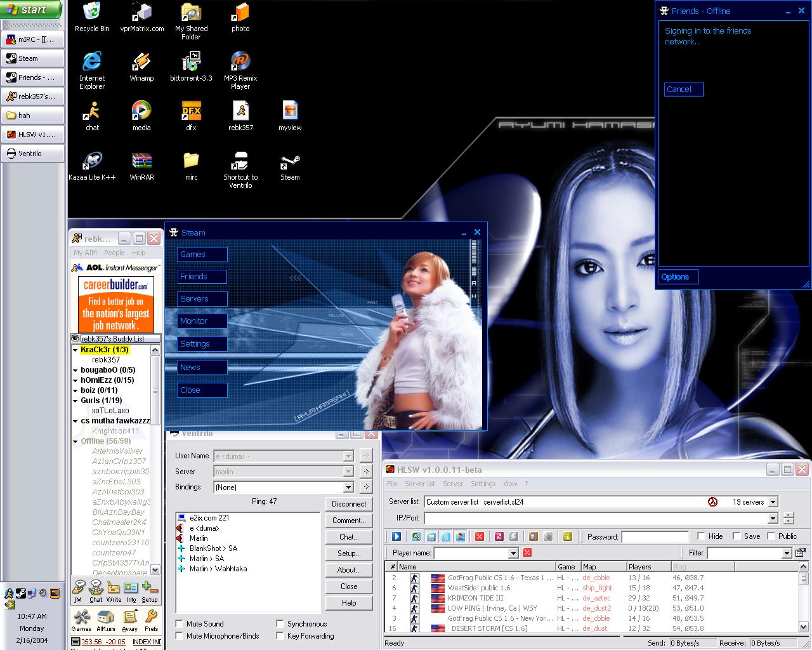
Task: Check the Save password box in HLSW
Action: coord(737,536)
